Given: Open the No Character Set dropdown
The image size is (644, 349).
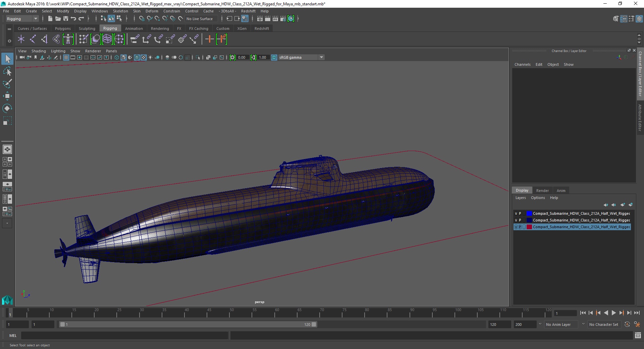Looking at the screenshot, I should [x=584, y=325].
